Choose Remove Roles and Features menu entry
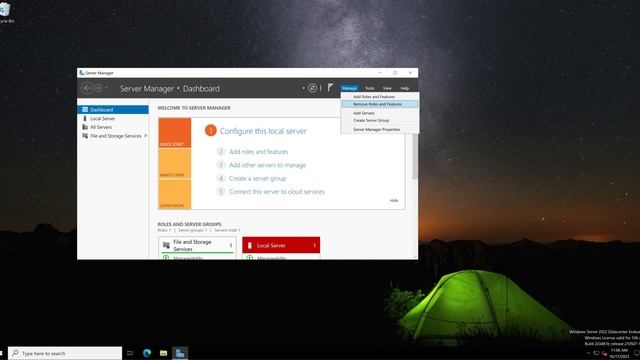 [x=380, y=104]
